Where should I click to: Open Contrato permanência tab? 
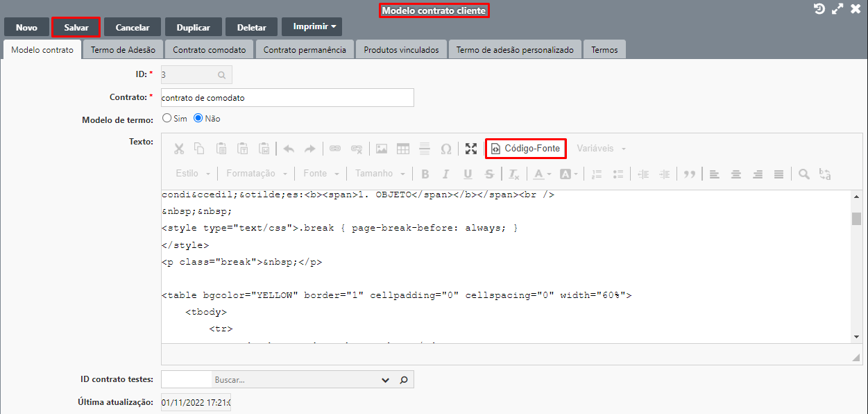pos(305,50)
